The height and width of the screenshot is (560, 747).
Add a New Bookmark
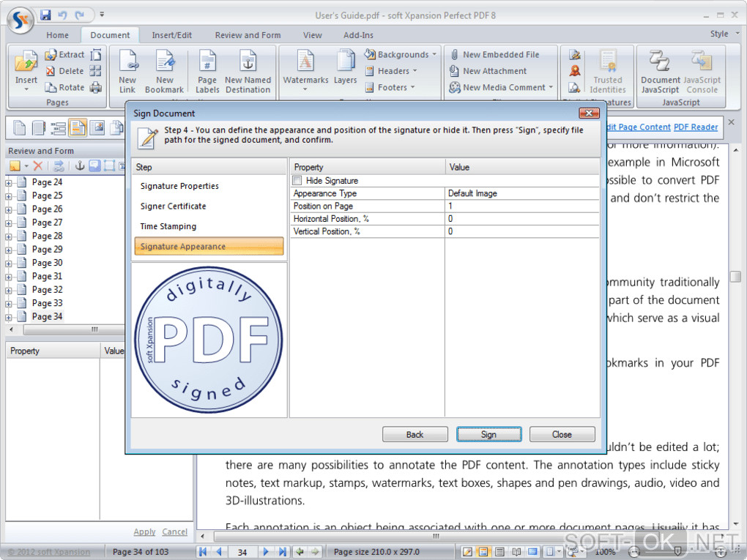[x=164, y=72]
